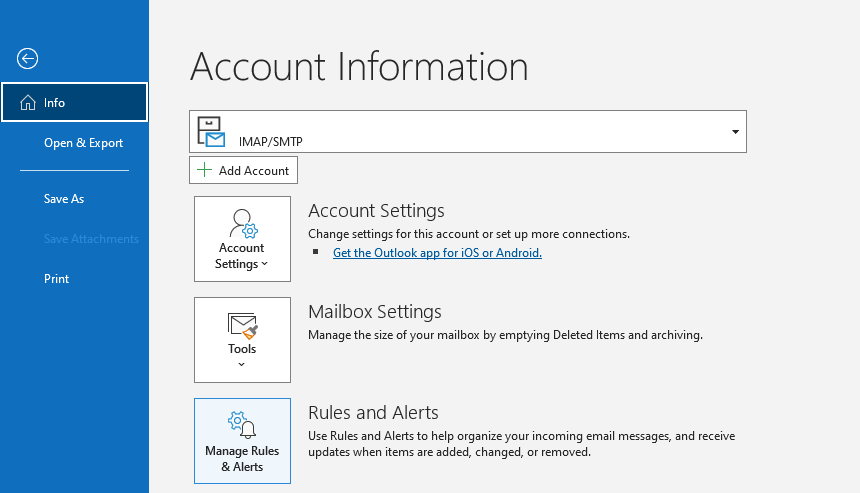Click the gear and bell Rules icon
Image resolution: width=860 pixels, height=493 pixels.
point(242,424)
